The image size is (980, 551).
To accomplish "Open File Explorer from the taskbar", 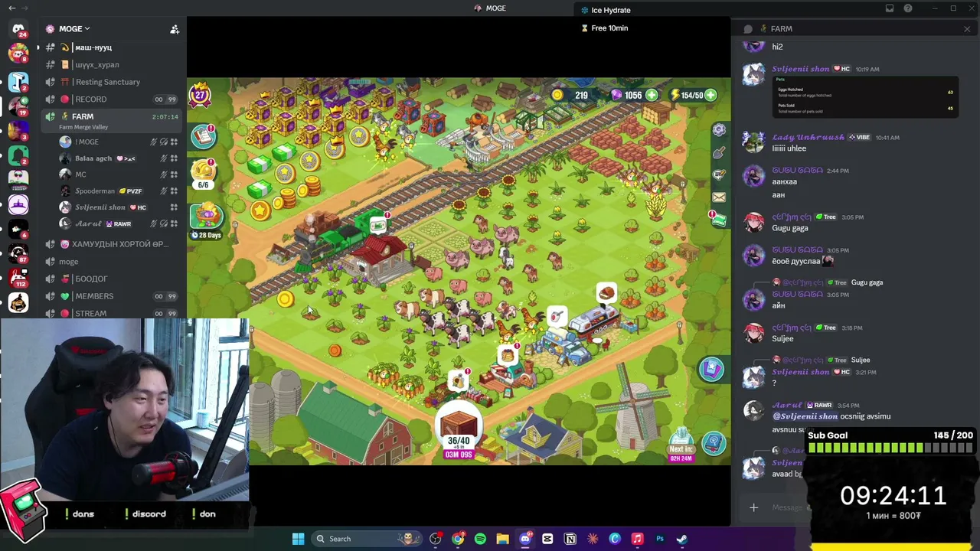I will (502, 539).
